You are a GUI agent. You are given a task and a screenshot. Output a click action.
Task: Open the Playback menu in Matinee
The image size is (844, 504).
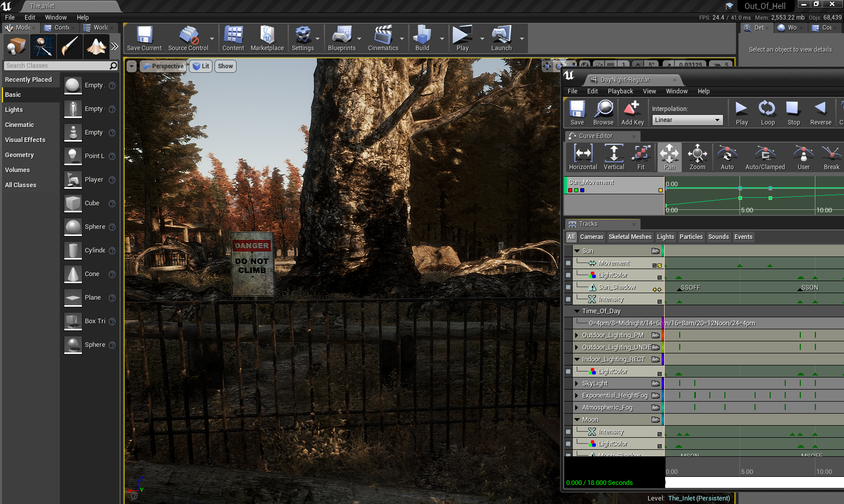(x=620, y=91)
